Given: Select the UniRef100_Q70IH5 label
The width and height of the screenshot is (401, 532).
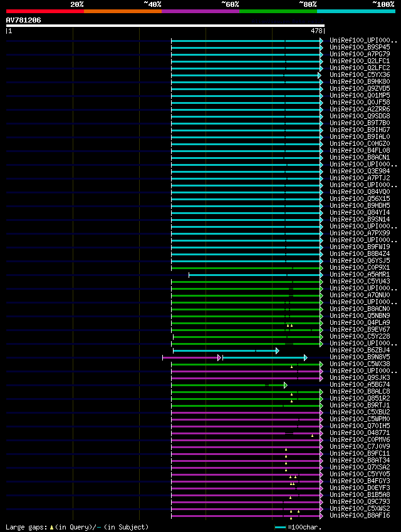Looking at the screenshot, I should click(x=360, y=426).
